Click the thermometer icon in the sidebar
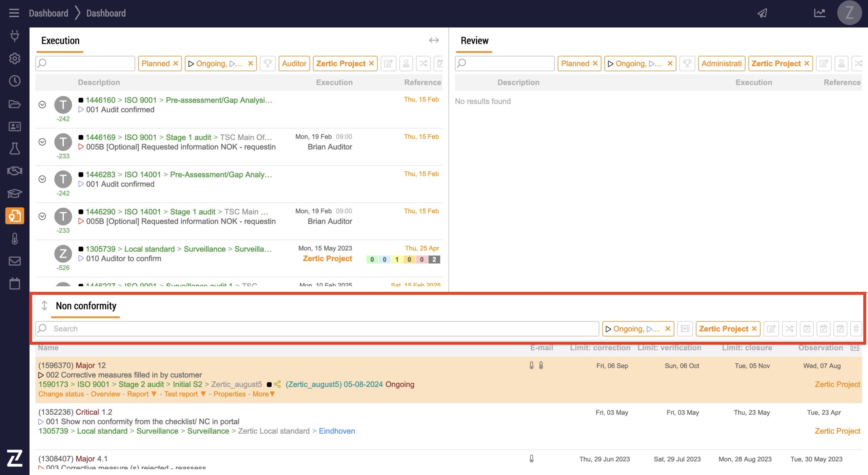This screenshot has width=868, height=475. tap(15, 239)
